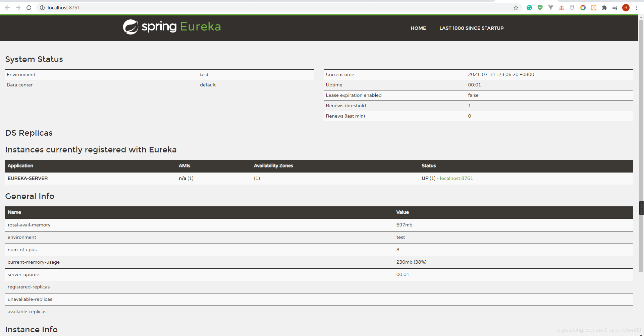
Task: Click the Renews threshold label
Action: pos(346,106)
